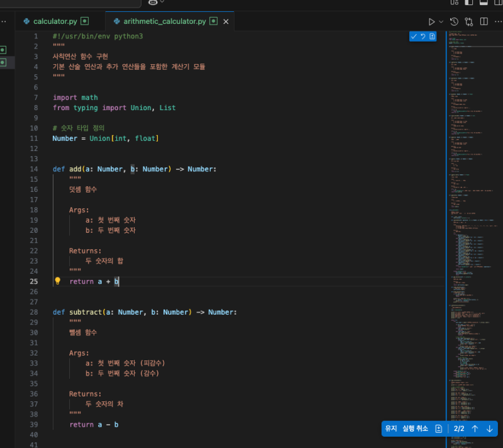Switch to the calculator.py tab

point(53,21)
